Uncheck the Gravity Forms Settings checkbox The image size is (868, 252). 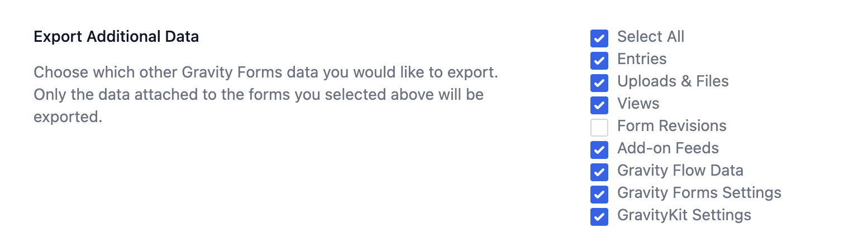pyautogui.click(x=599, y=195)
